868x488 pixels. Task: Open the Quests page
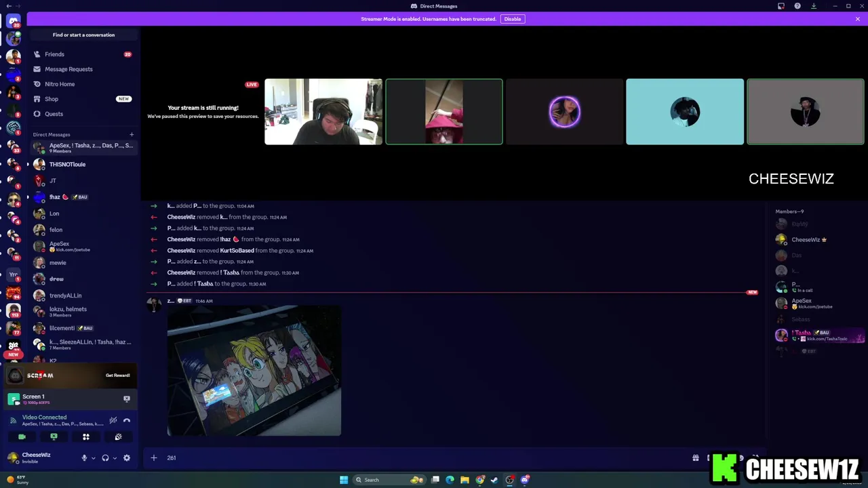point(83,114)
